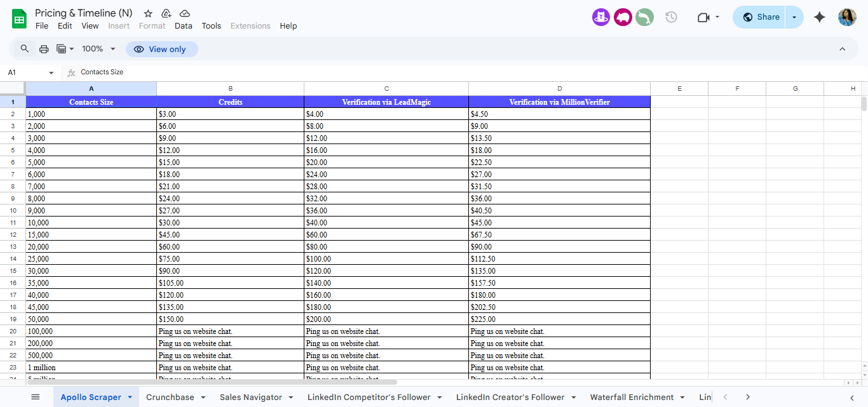Open the zoom level dropdown
The image size is (868, 407).
(x=98, y=48)
